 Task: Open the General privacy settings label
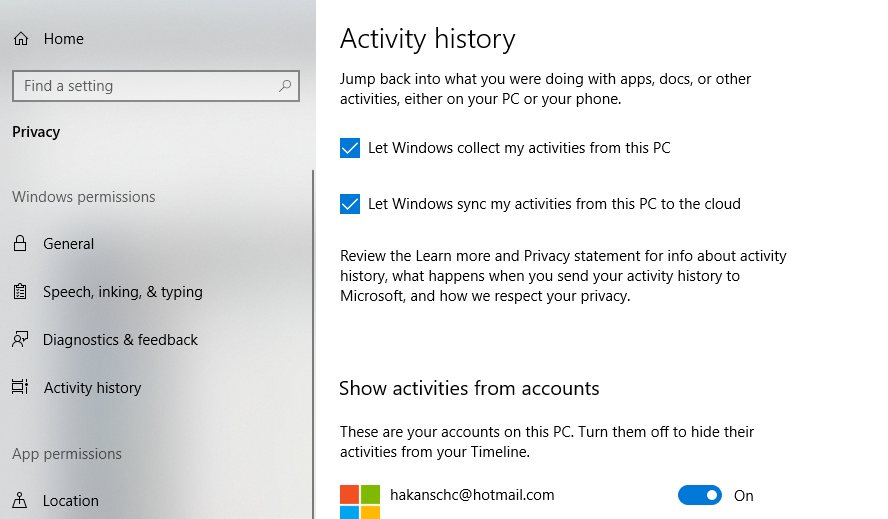click(x=69, y=244)
